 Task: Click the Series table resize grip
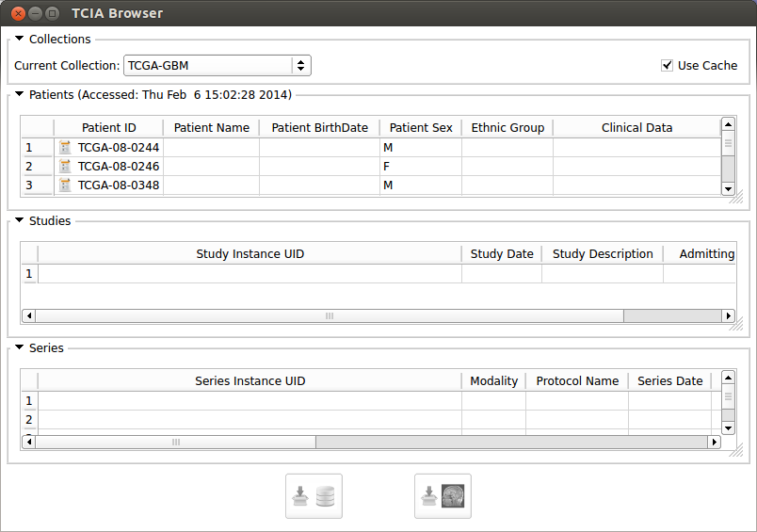tap(735, 450)
